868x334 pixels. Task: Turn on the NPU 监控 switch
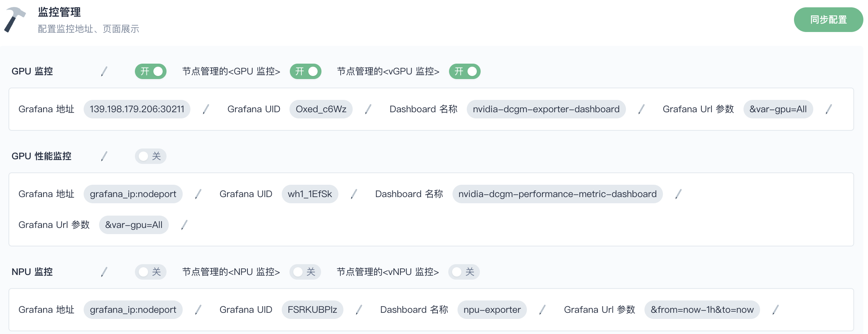pos(150,272)
